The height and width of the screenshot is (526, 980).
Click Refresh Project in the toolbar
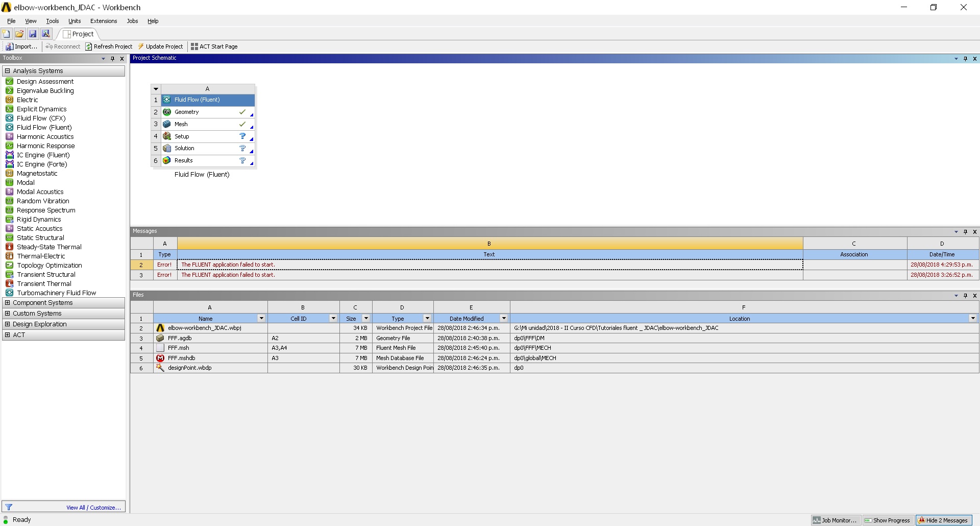(x=109, y=46)
